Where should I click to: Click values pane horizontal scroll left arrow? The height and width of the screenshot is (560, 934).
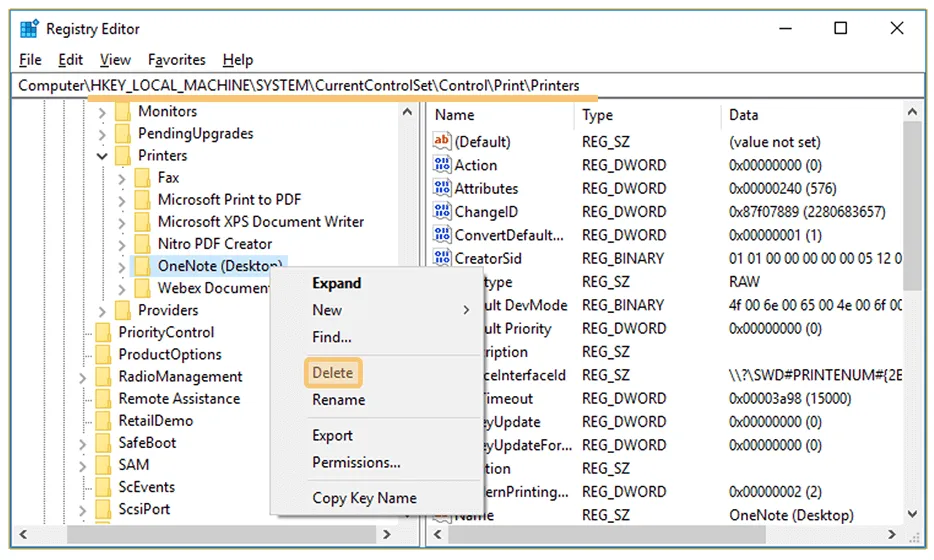pos(438,534)
